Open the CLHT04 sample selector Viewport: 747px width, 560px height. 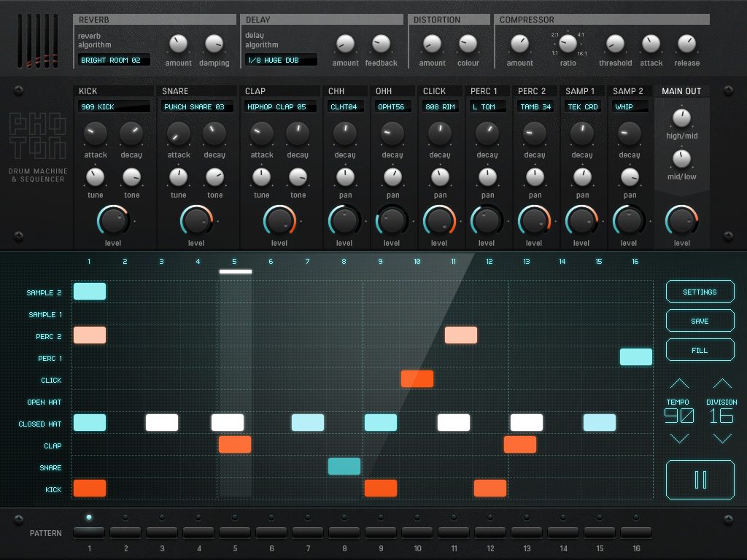point(345,106)
